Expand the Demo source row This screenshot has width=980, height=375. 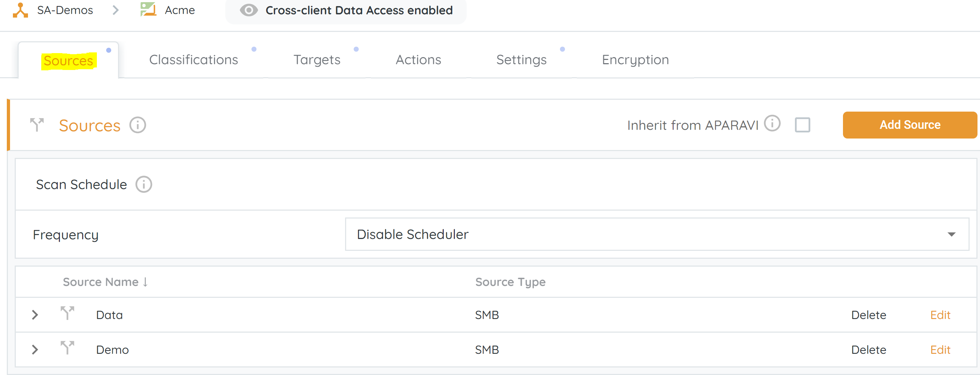[35, 350]
